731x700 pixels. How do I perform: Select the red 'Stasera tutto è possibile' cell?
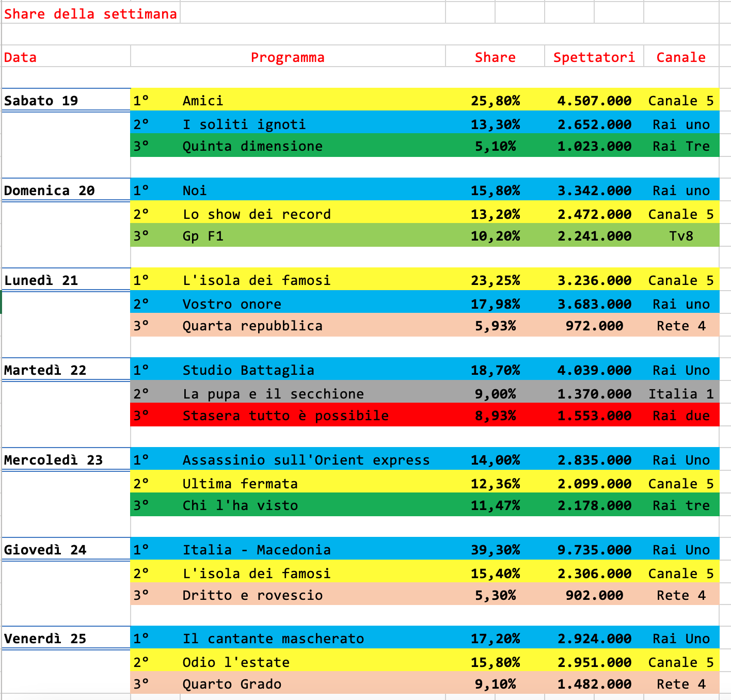pos(285,416)
